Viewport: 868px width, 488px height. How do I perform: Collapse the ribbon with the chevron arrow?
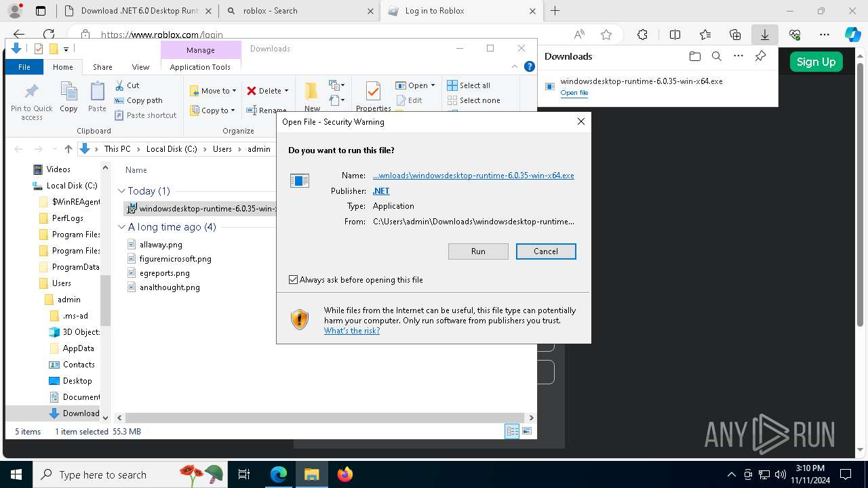[515, 66]
